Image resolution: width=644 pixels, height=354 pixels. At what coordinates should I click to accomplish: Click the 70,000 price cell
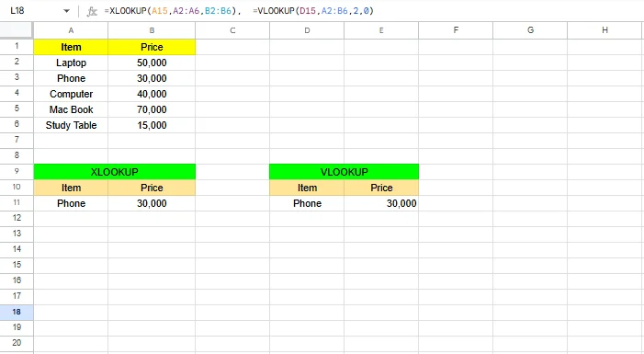point(152,109)
